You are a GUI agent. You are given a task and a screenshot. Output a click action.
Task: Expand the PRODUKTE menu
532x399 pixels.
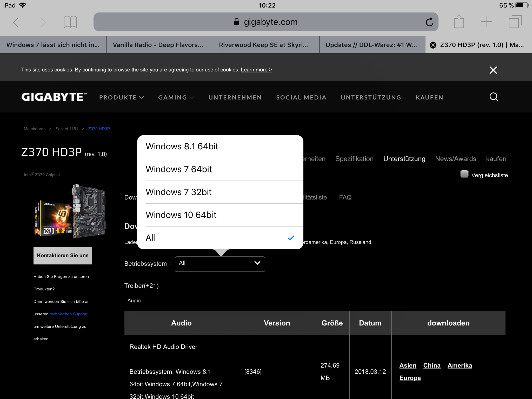click(x=121, y=97)
